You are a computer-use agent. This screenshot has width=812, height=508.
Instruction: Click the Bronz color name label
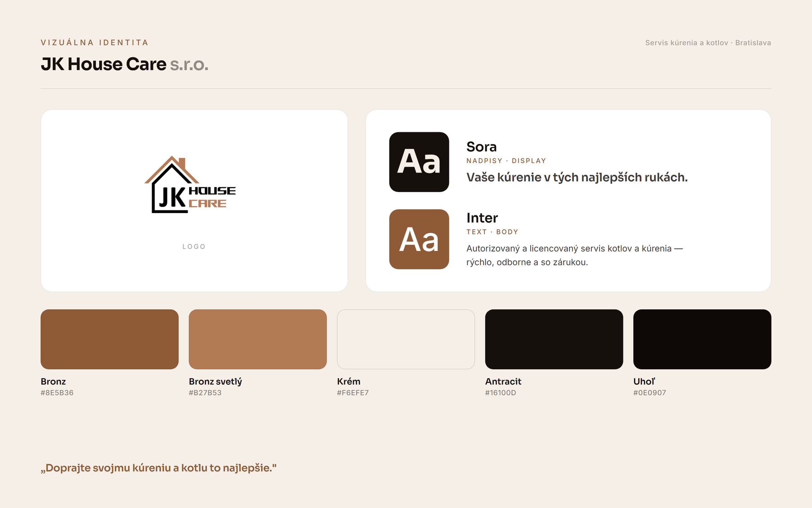coord(53,382)
